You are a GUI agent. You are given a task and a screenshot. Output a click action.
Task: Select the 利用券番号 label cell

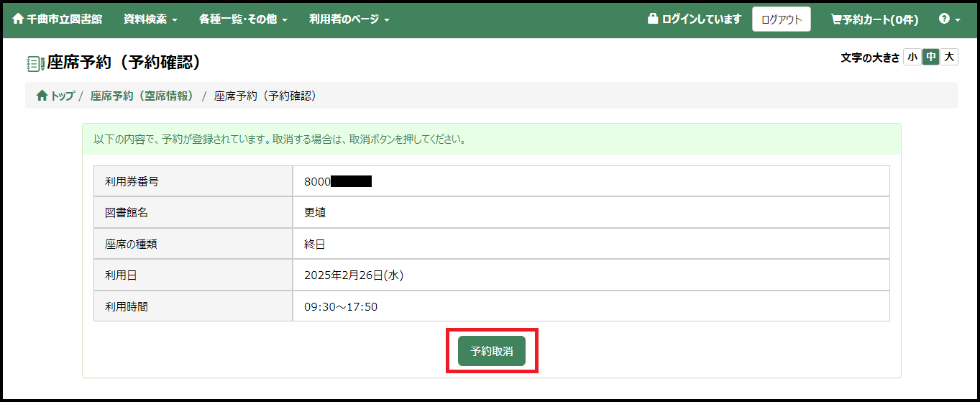tap(193, 181)
